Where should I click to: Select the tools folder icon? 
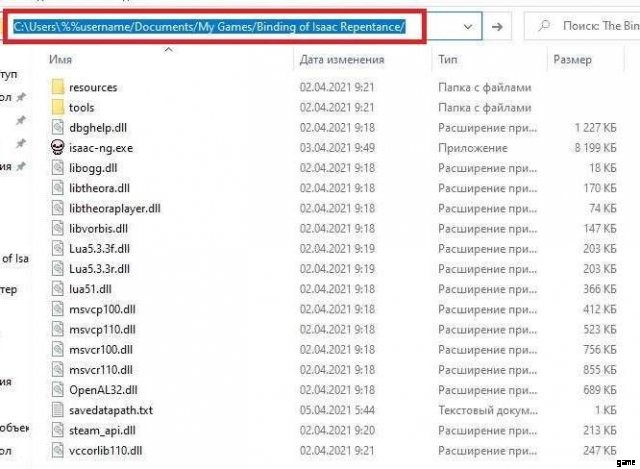[x=57, y=107]
